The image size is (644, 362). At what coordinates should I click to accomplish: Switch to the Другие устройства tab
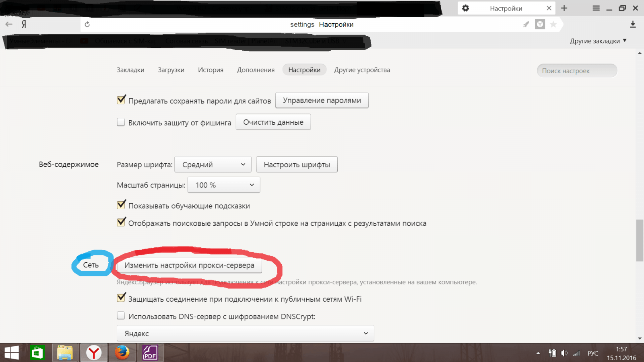click(x=362, y=70)
